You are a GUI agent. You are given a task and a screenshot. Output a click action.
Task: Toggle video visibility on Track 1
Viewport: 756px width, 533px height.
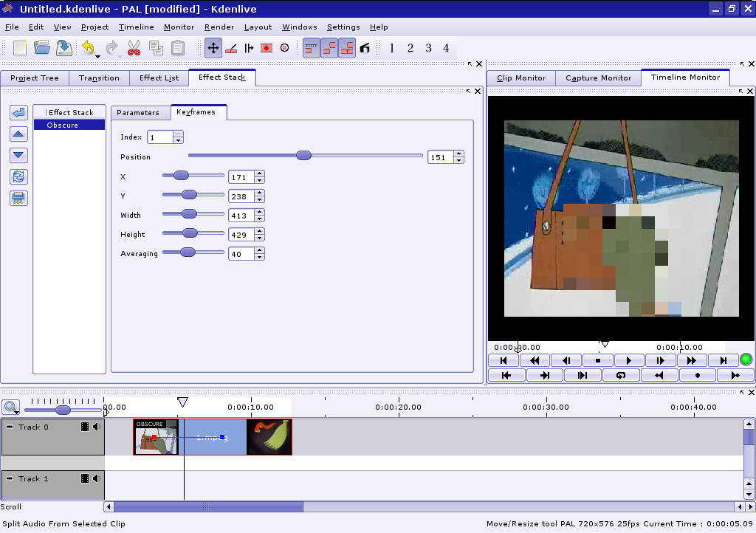pos(85,478)
